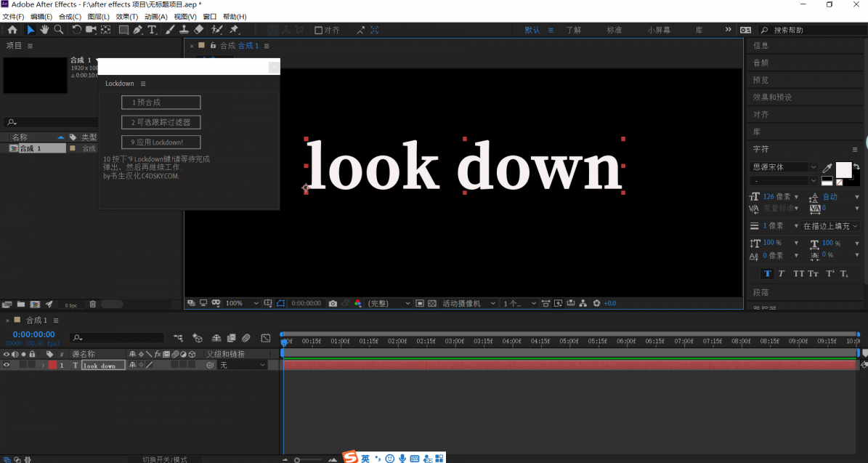This screenshot has height=463, width=868.
Task: Show channel and color management settings icon
Action: 357,304
